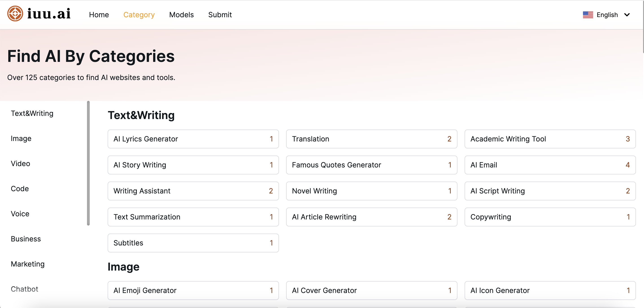
Task: Click the iuu.ai compass logo icon
Action: 15,13
